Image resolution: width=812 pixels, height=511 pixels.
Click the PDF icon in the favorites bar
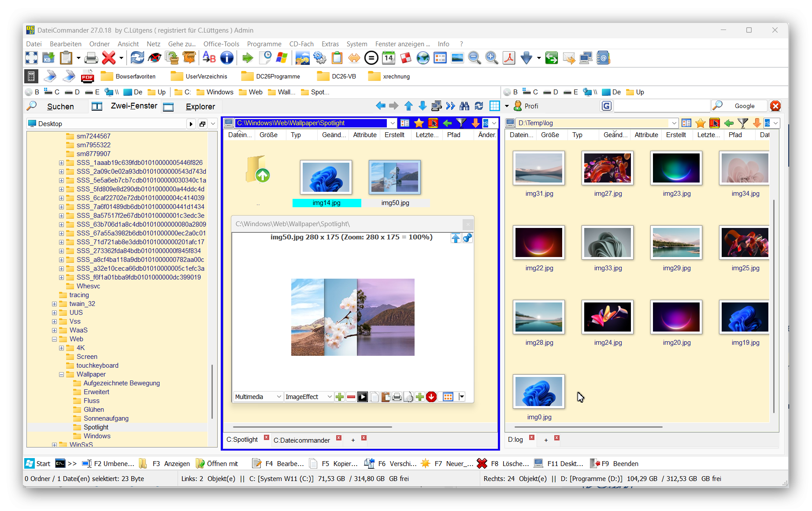[x=87, y=77]
